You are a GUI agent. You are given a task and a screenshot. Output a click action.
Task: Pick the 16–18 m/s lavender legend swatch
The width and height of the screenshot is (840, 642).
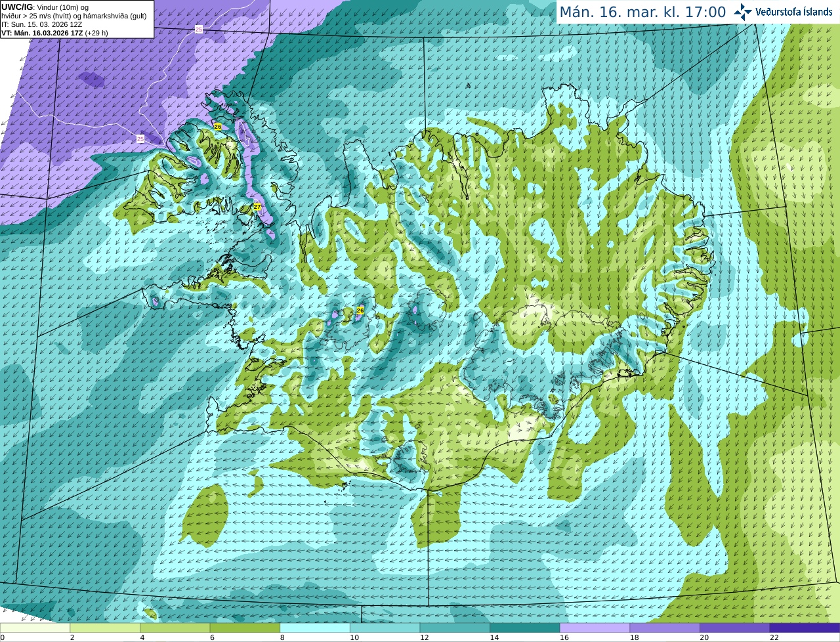point(595,628)
